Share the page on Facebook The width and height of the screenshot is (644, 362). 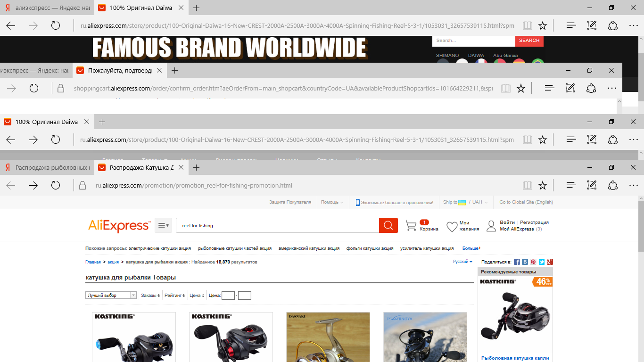pyautogui.click(x=517, y=262)
